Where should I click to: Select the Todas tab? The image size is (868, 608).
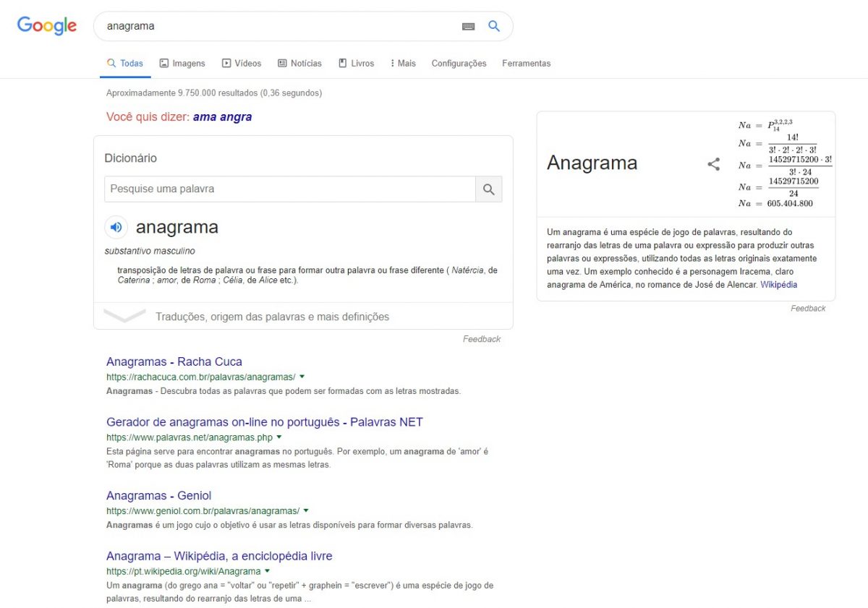point(125,64)
